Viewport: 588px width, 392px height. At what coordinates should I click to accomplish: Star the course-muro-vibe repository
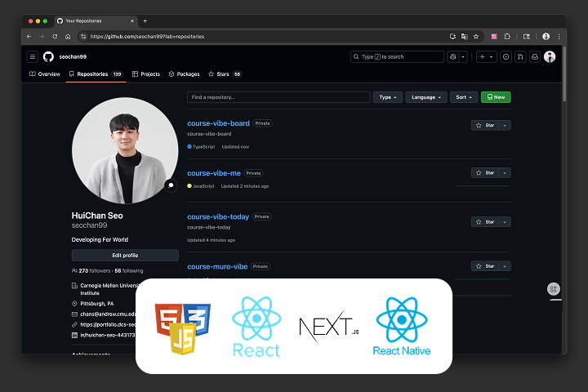[x=485, y=266]
